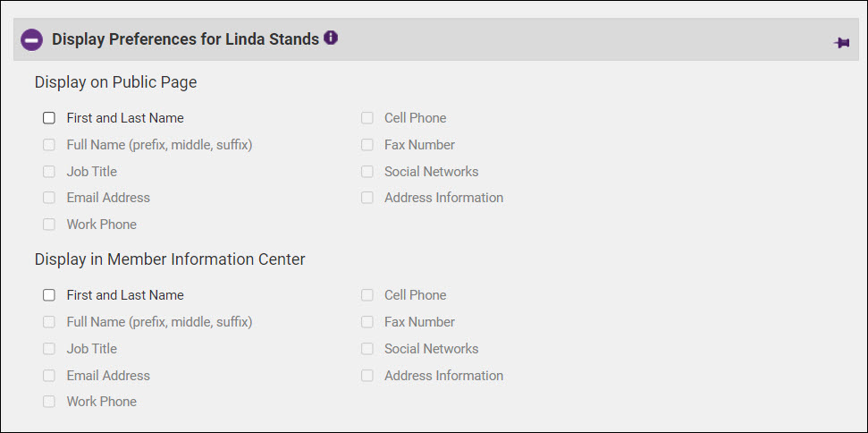Enable Email Address in Member Information Center
The image size is (868, 433).
point(49,376)
